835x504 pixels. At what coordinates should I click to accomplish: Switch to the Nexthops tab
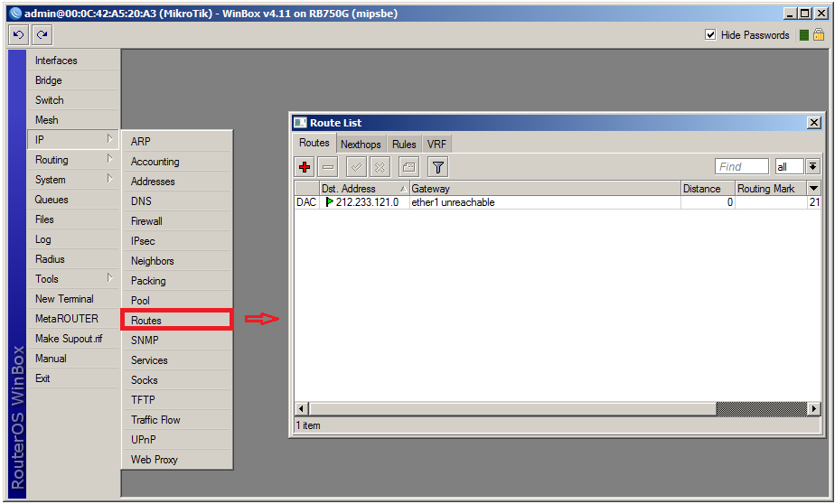coord(361,145)
